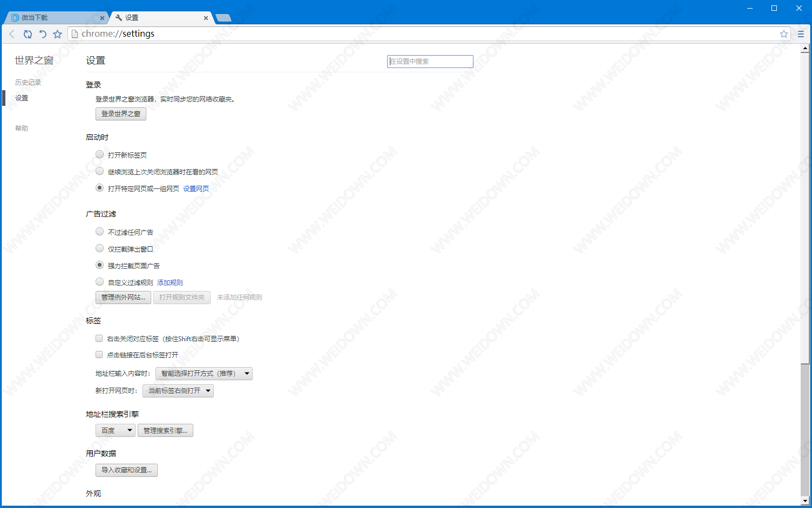Click the scrollbar up arrow
Viewport: 812px width, 508px height.
805,49
